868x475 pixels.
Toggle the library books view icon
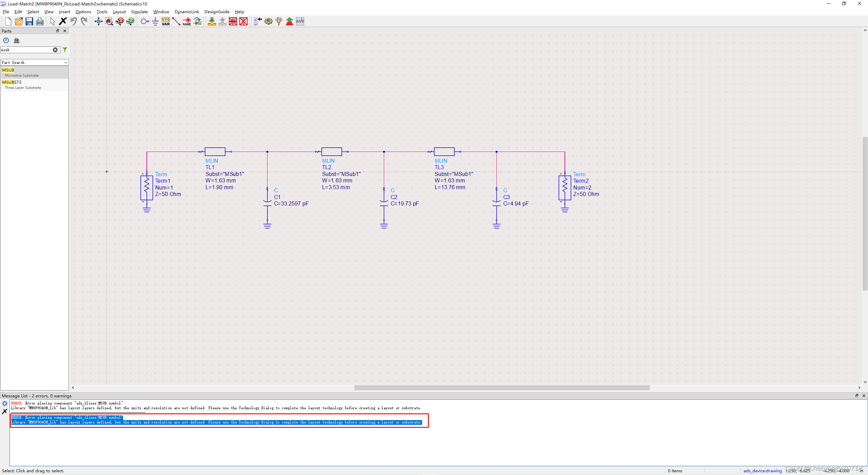click(17, 40)
